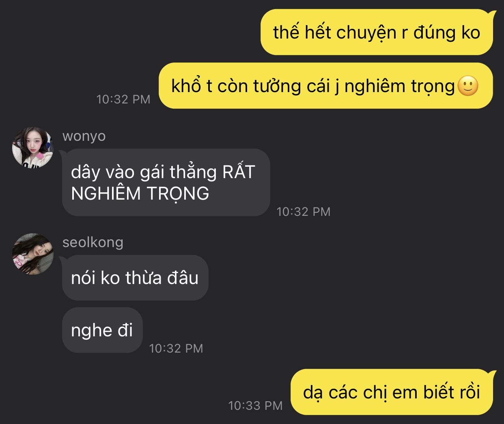Screen dimensions: 504x424
Task: Select the 'khổ t còn tưởng' yellow bubble
Action: (325, 86)
